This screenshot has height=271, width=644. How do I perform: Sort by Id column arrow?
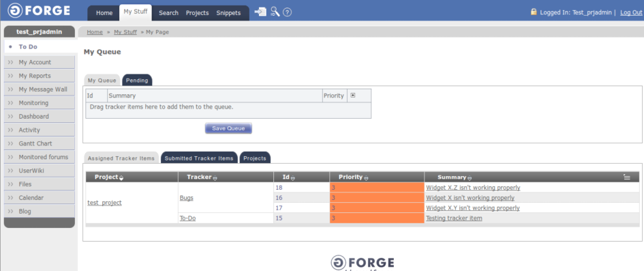click(293, 177)
